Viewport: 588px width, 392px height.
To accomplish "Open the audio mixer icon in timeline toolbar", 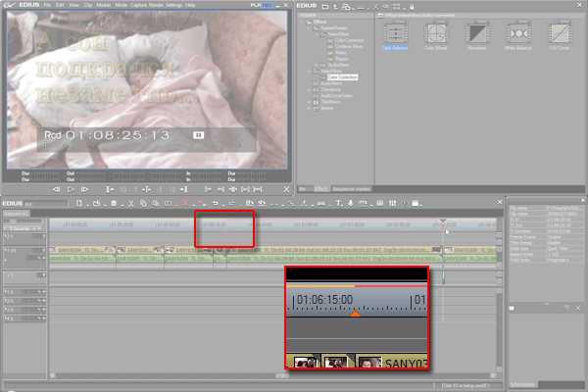I will 392,203.
